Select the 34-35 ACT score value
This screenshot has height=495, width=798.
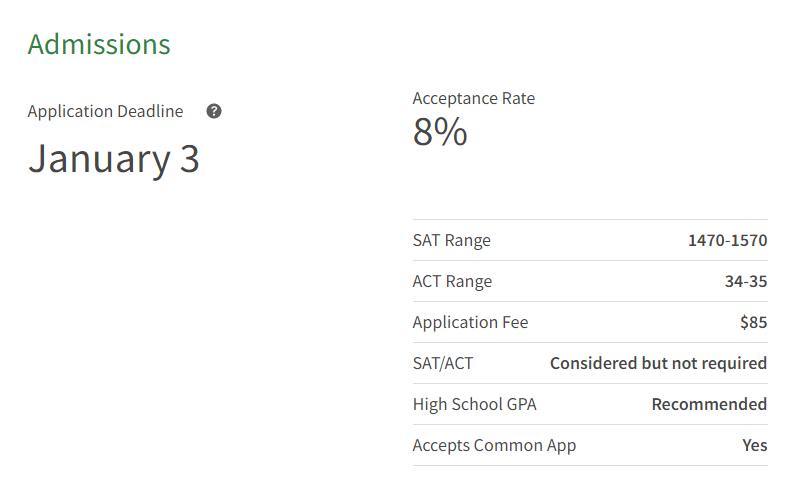(x=746, y=281)
